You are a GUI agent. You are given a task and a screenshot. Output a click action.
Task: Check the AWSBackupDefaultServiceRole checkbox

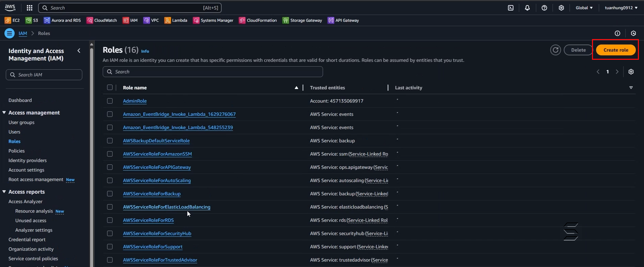click(x=110, y=141)
